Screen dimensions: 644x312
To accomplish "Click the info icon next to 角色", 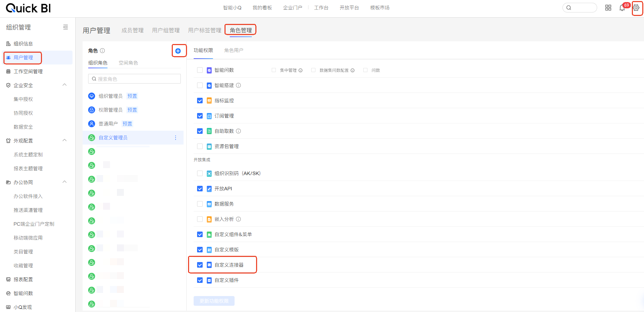I will point(102,51).
